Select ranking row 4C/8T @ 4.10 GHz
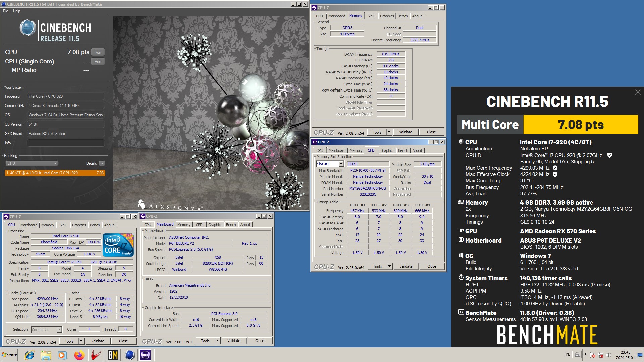The image size is (644, 362). pos(55,173)
